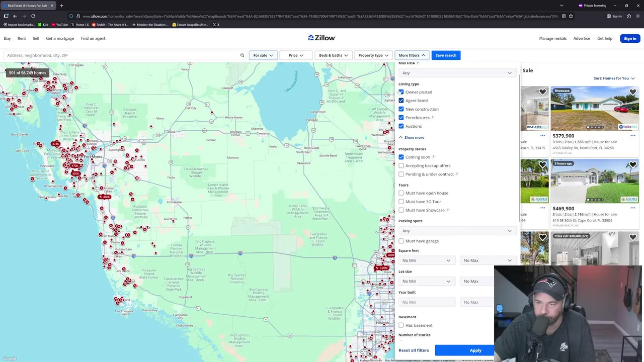This screenshot has height=362, width=644.
Task: Open browser extensions icon
Action: click(x=629, y=16)
